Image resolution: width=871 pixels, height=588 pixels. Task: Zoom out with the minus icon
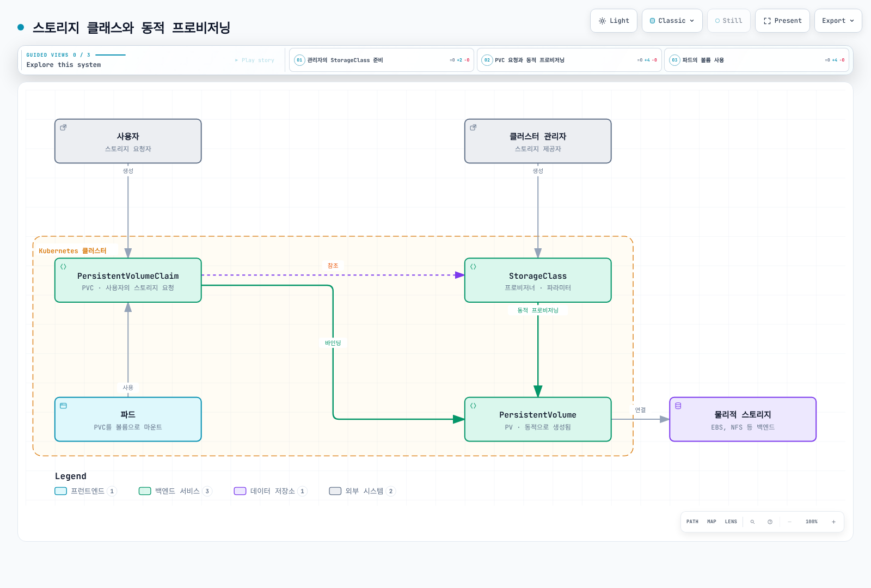(x=789, y=522)
